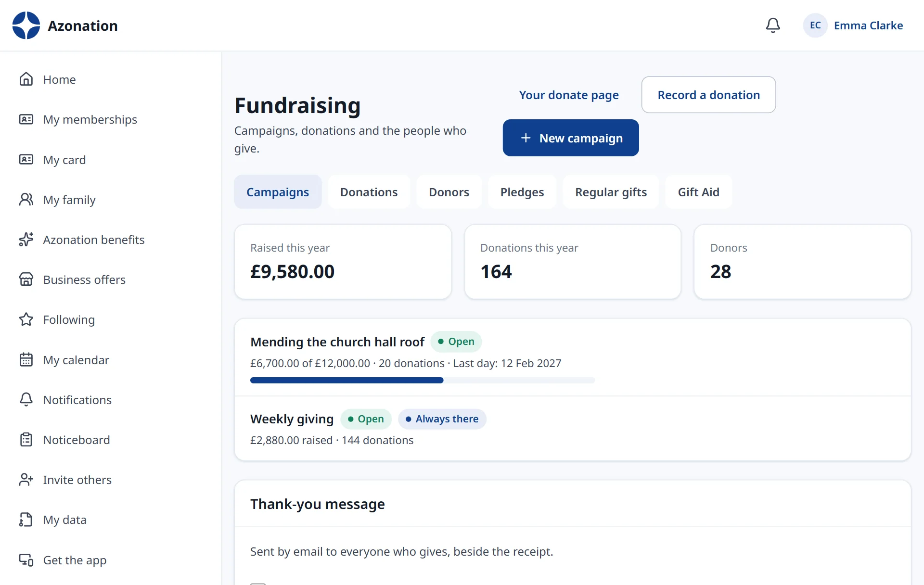Click the EC avatar badge
This screenshot has width=924, height=585.
point(815,25)
